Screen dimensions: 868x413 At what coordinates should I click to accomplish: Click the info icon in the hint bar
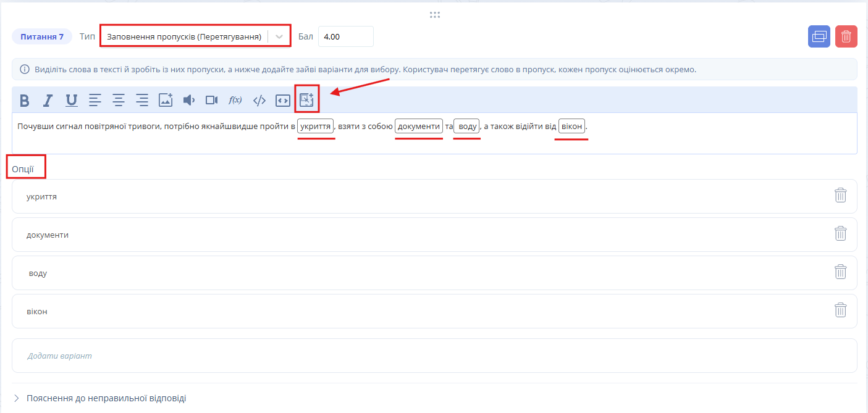pos(25,69)
